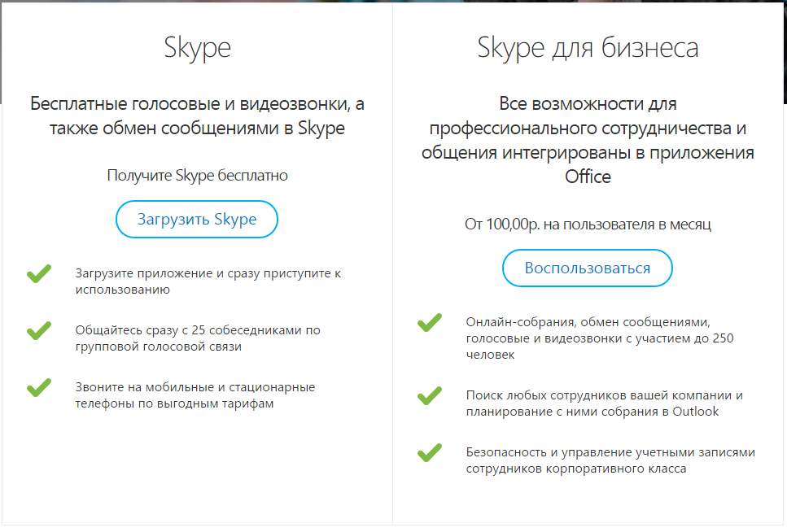
Task: Select the "Skype" column heading
Action: click(197, 48)
